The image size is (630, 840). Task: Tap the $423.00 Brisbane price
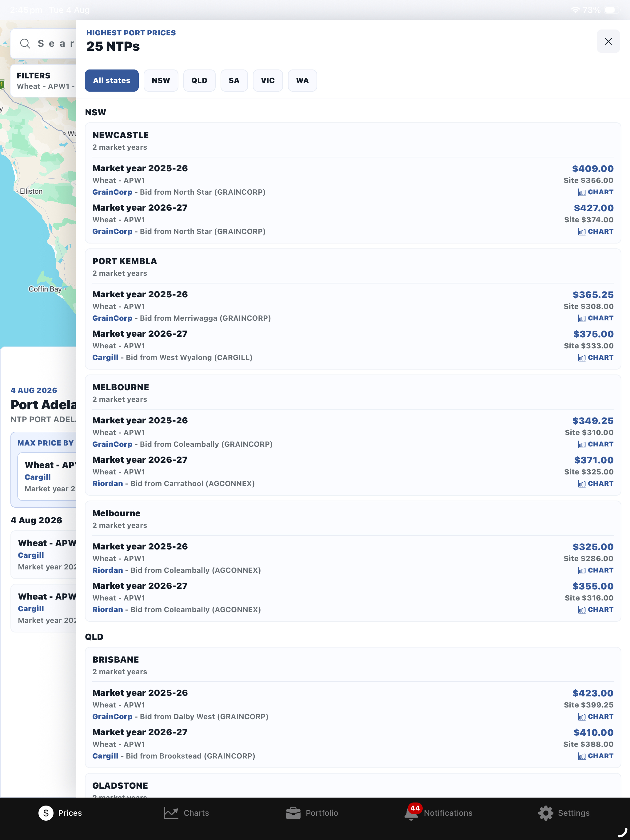pos(593,693)
